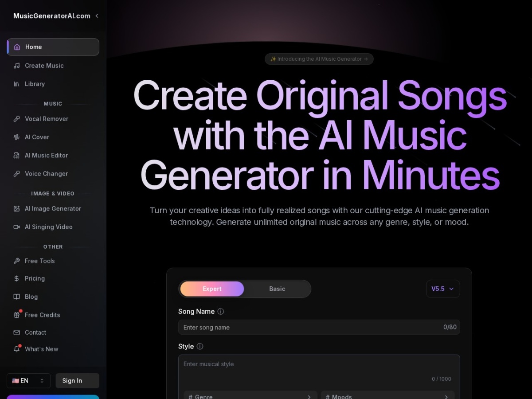The height and width of the screenshot is (399, 532).
Task: Open the Free Tools link
Action: click(53, 261)
